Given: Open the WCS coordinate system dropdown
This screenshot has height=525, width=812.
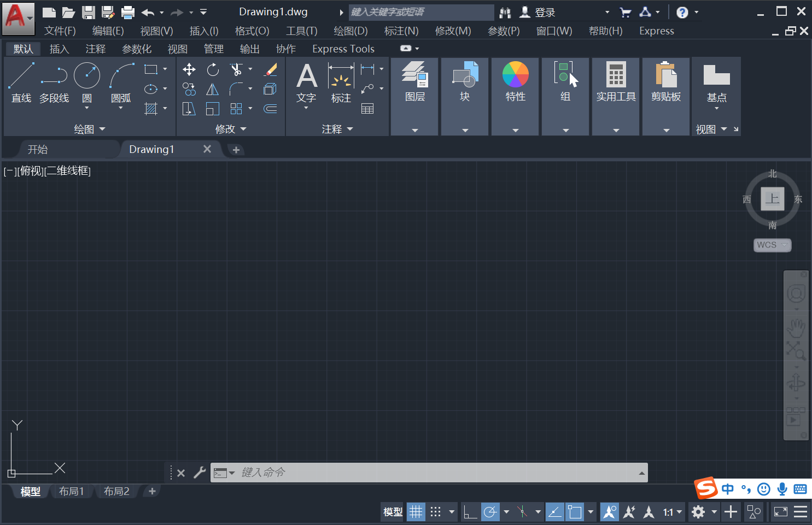Looking at the screenshot, I should pos(772,245).
